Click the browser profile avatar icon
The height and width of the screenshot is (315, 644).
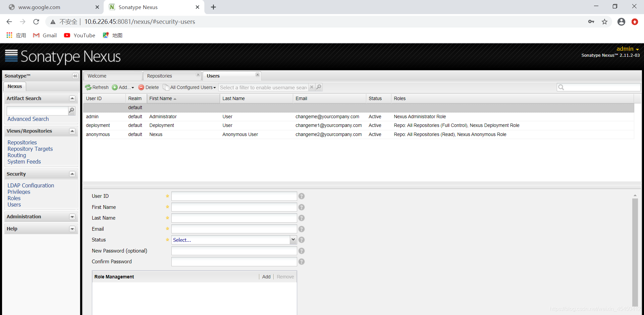(x=621, y=22)
